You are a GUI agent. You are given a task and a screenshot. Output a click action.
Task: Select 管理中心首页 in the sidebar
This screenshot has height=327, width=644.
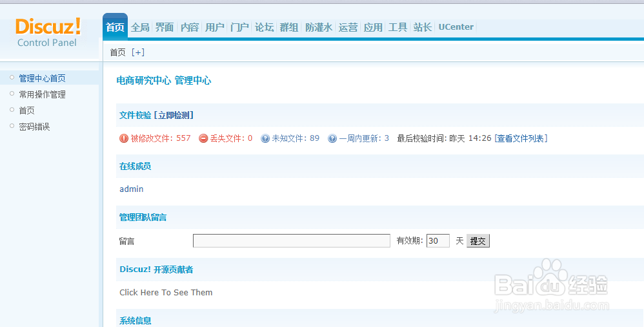coord(43,78)
